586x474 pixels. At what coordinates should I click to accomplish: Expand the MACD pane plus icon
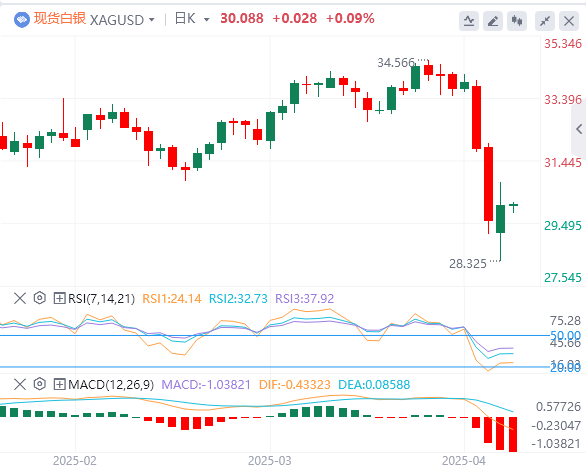point(59,384)
